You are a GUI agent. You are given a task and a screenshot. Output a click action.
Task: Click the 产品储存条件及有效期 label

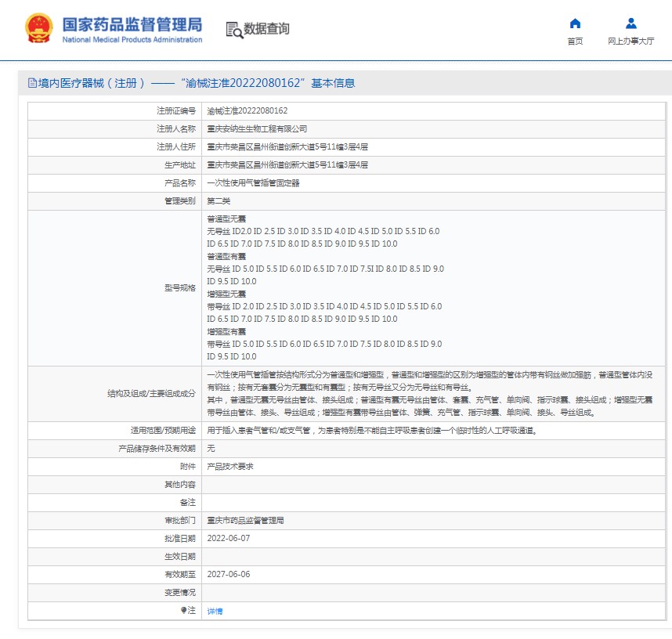tap(157, 448)
